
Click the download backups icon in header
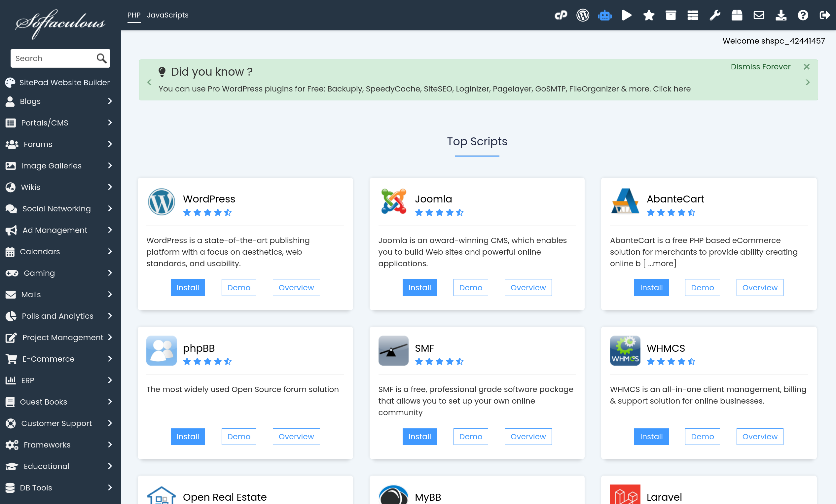pos(781,15)
